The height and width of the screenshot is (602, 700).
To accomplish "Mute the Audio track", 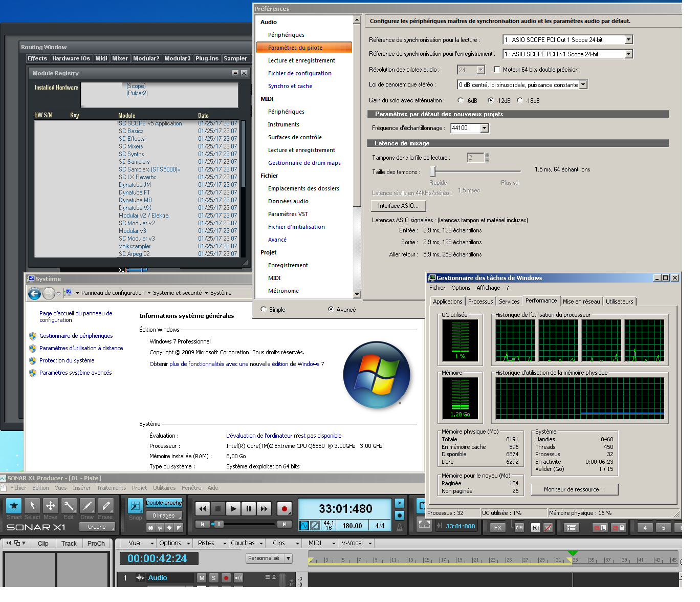I will coord(202,578).
